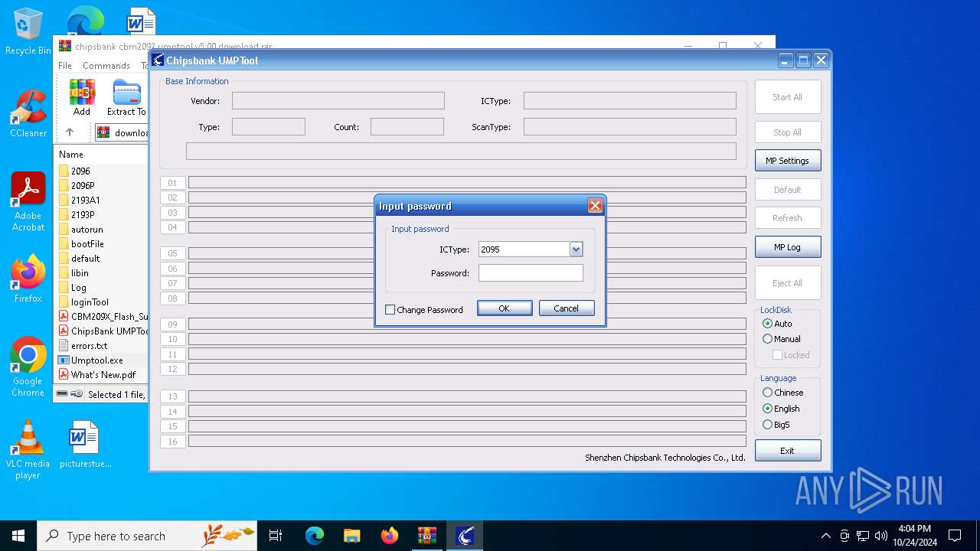The height and width of the screenshot is (551, 980).
Task: Click the taskbar clock showing 4:04 PM
Action: coord(915,536)
